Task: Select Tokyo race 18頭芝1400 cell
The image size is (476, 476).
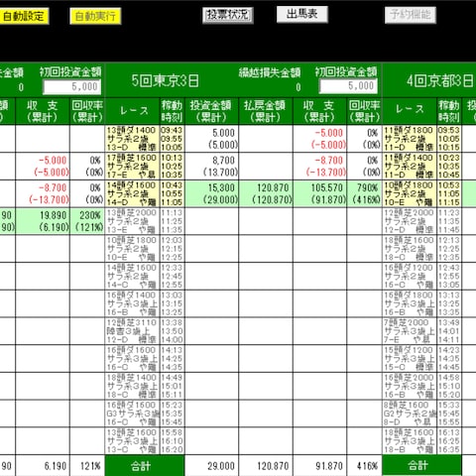Action: 132,386
